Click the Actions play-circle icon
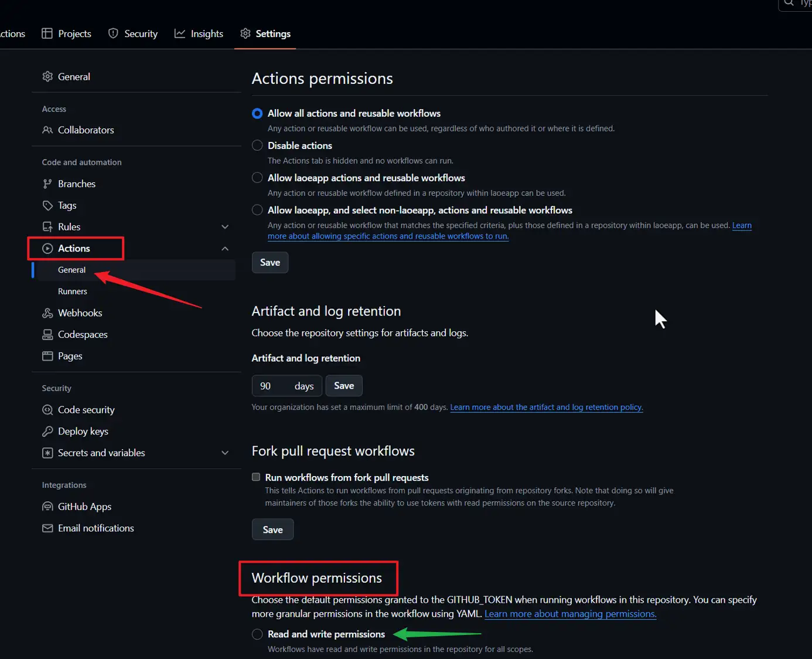Screen dimensions: 812x659 coord(47,249)
